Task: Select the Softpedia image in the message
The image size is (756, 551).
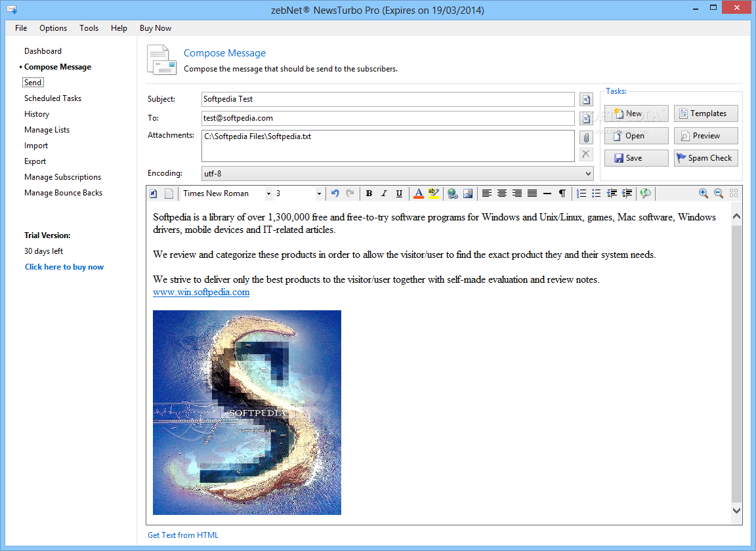Action: click(x=247, y=413)
